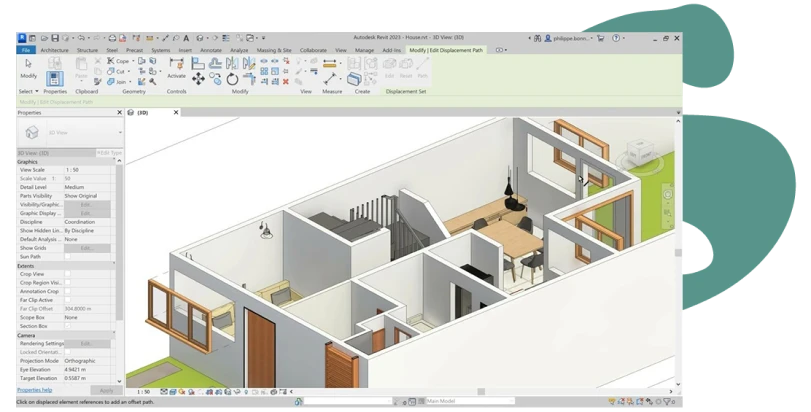Screen dimensions: 811x412
Task: Toggle the Annotation Crop checkbox
Action: [67, 291]
